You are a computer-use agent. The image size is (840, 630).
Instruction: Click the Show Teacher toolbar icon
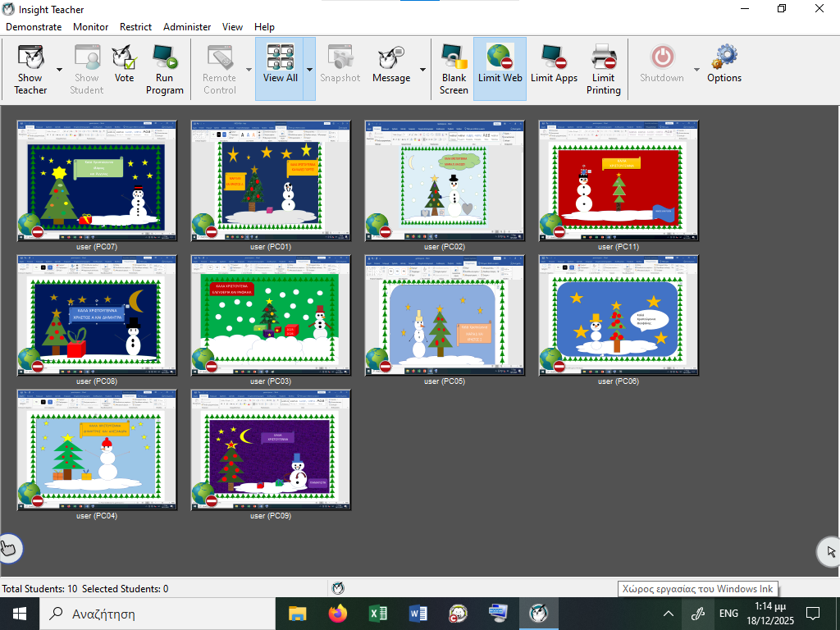click(x=30, y=69)
